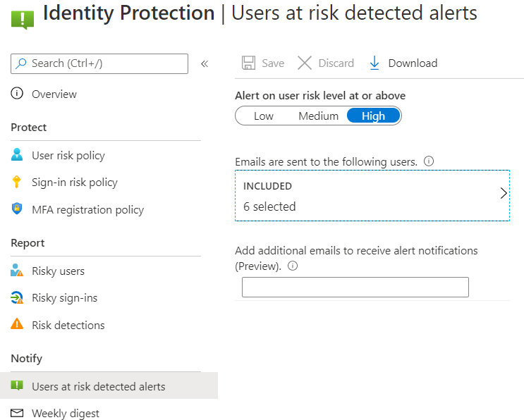The width and height of the screenshot is (524, 420).
Task: Open MFA registration policy
Action: pos(87,210)
